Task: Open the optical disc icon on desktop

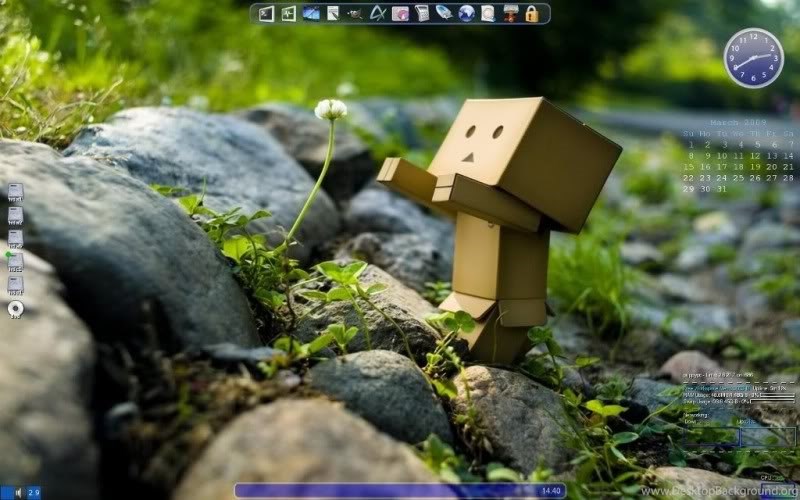Action: point(15,310)
